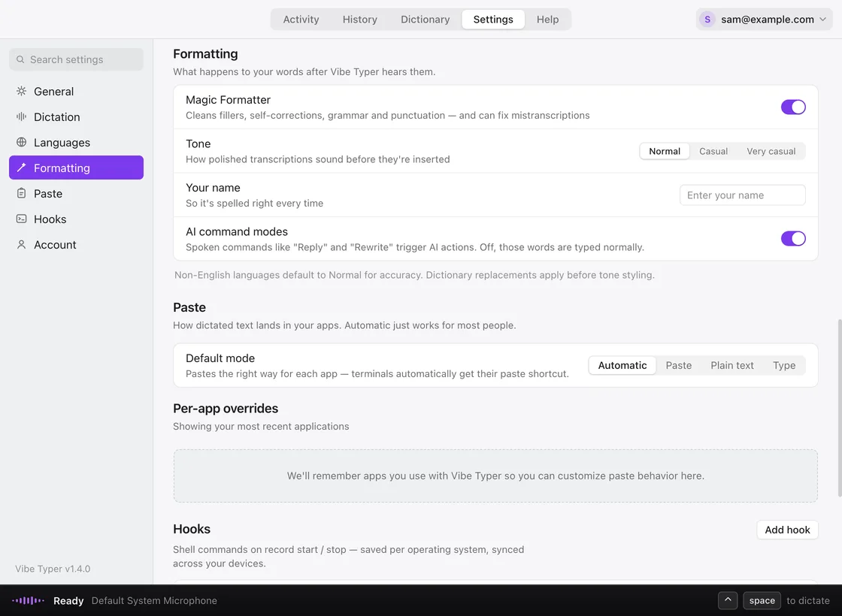Image resolution: width=842 pixels, height=616 pixels.
Task: Click the remember apps placeholder box
Action: (x=495, y=476)
